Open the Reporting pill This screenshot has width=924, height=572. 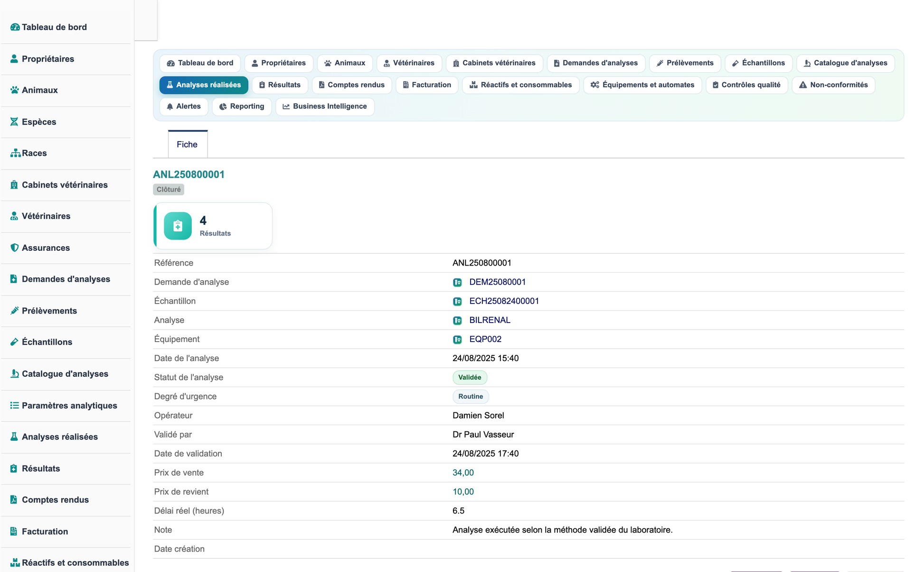tap(242, 106)
